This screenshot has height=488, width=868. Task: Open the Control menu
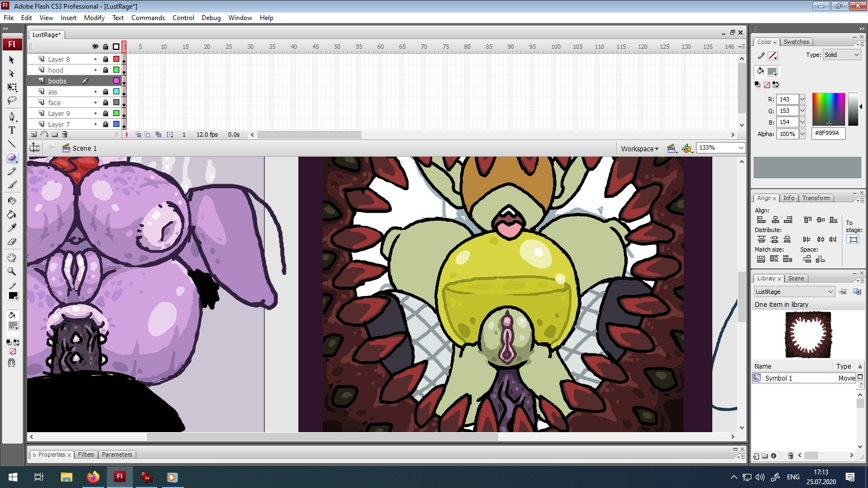pos(183,18)
